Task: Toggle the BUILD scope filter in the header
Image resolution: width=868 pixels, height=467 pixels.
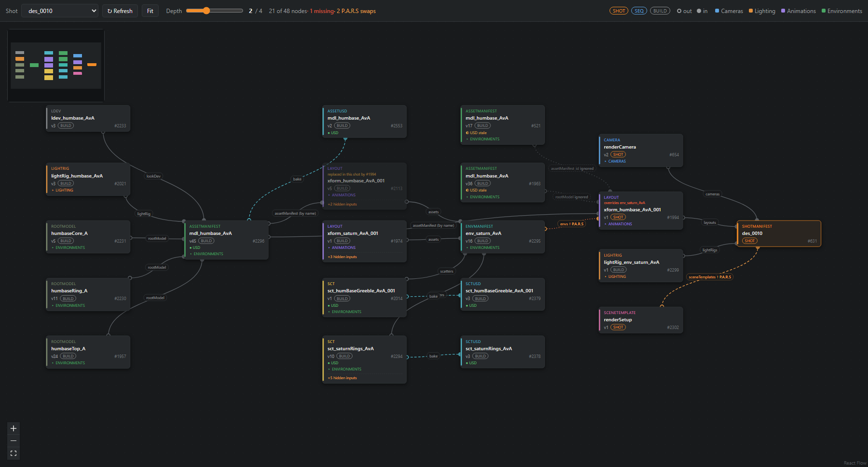Action: (660, 11)
